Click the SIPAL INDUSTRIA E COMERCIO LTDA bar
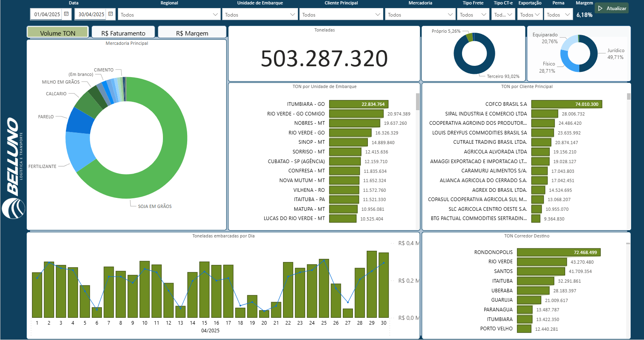This screenshot has width=644, height=340. [545, 114]
